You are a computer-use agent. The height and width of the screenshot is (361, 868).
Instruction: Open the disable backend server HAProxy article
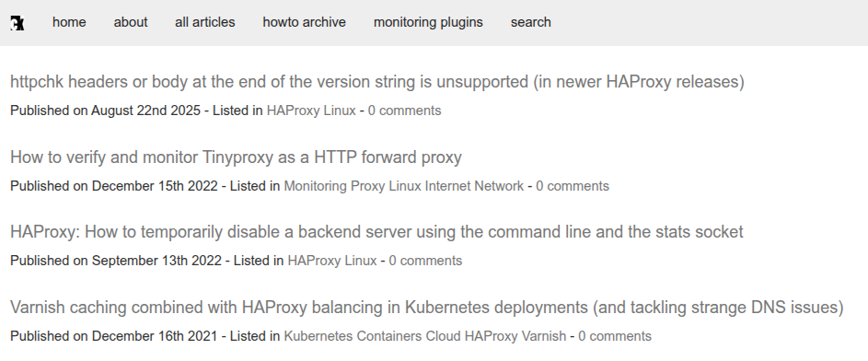coord(377,231)
